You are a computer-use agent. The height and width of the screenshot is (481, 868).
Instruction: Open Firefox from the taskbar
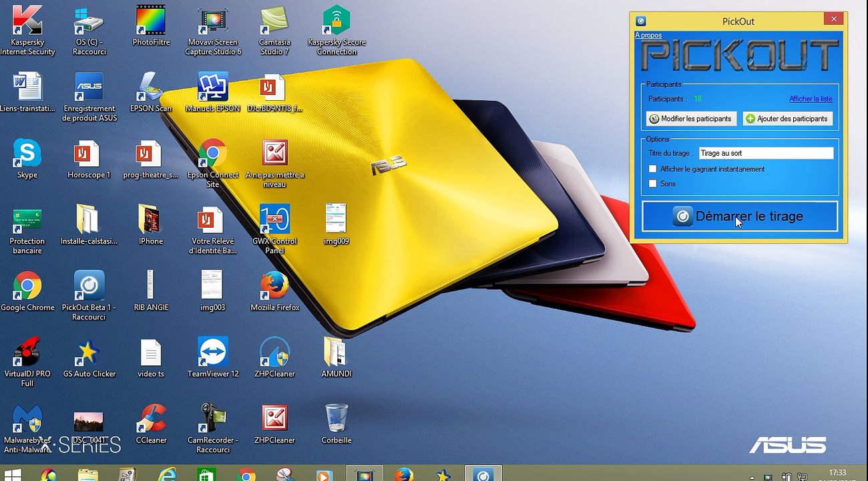403,475
